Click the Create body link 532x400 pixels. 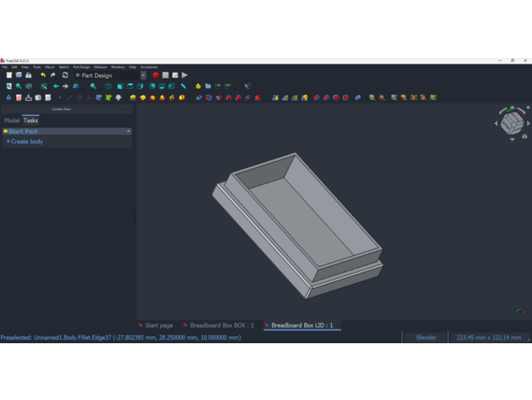pyautogui.click(x=26, y=142)
